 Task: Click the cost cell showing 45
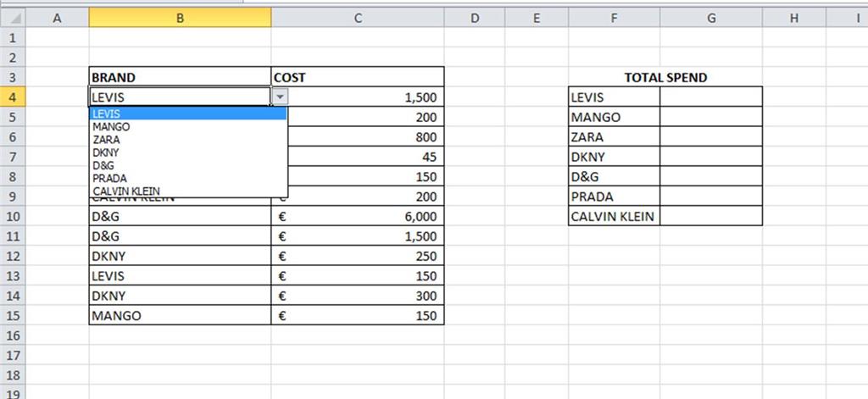[x=365, y=157]
